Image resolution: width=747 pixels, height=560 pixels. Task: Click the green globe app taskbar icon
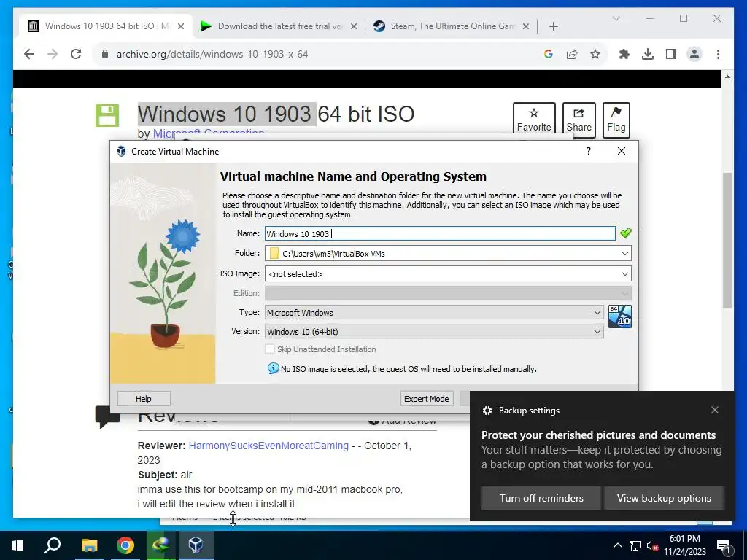[161, 545]
